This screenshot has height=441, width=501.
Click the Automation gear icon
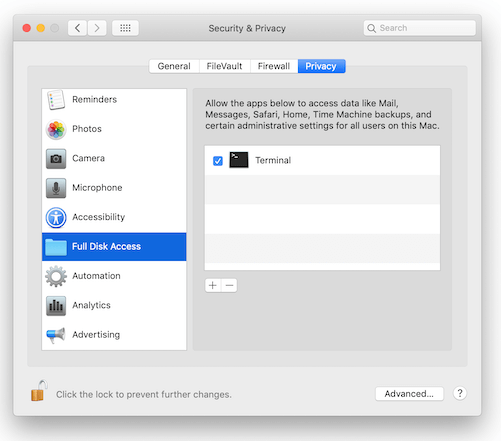[56, 276]
